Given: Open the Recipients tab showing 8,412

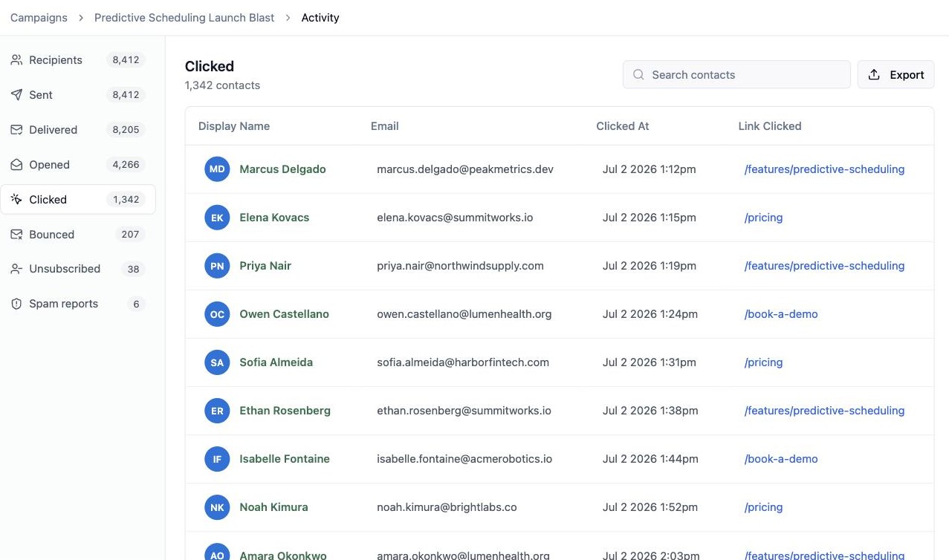Looking at the screenshot, I should tap(78, 60).
